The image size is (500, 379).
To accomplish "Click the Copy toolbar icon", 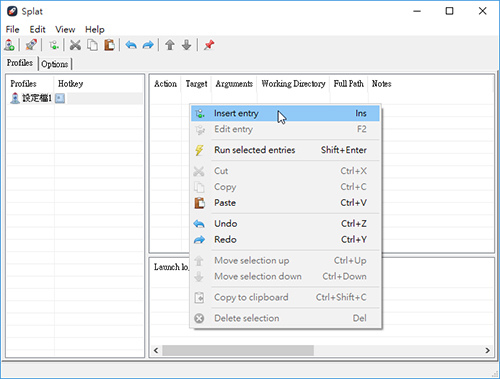I will point(92,45).
